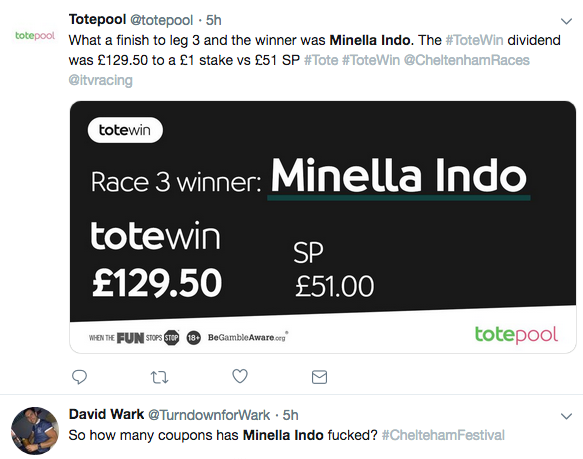Click the 5h timestamp on David Wark's tweet
The image size is (583, 459).
coord(290,415)
